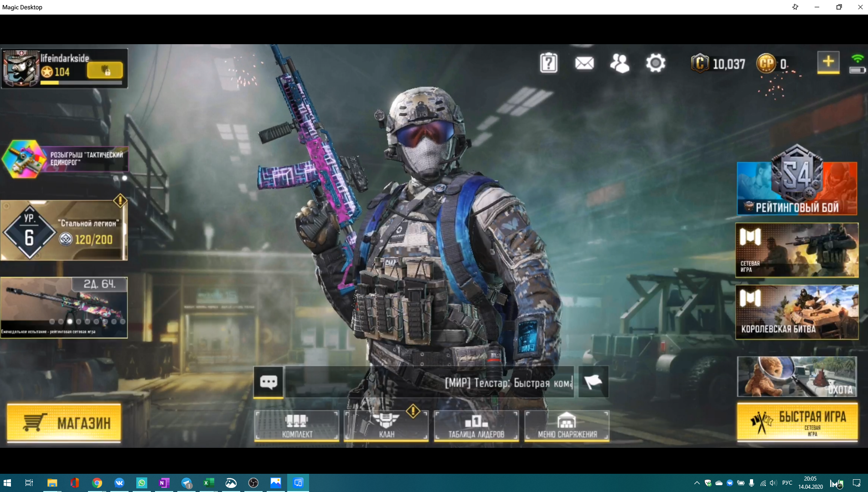Open the help question-mark icon
The image size is (868, 492).
pos(549,63)
